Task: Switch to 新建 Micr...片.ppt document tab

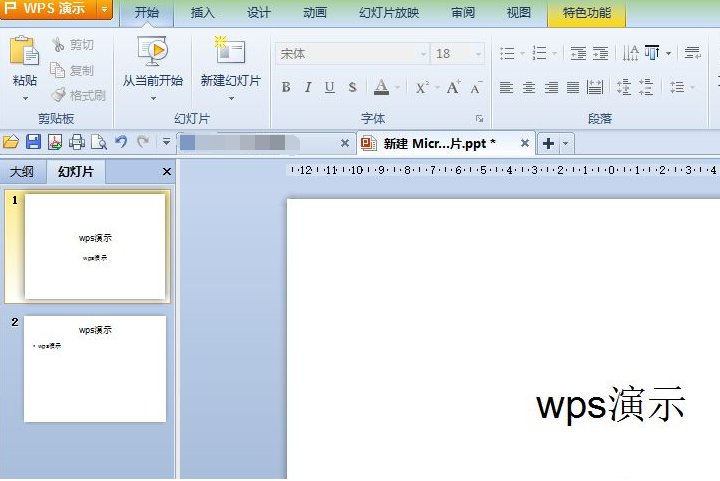Action: click(439, 144)
